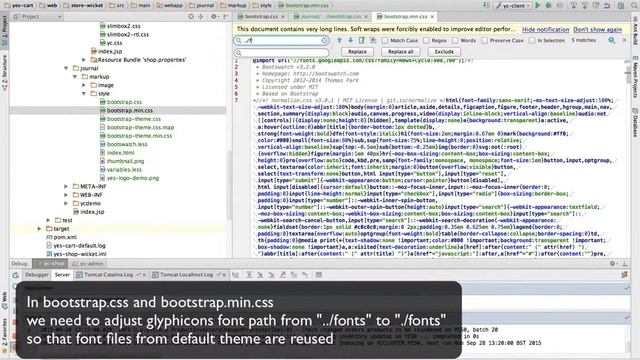Select variables.less in the project tree
This screenshot has height=360, width=640.
pos(124,169)
